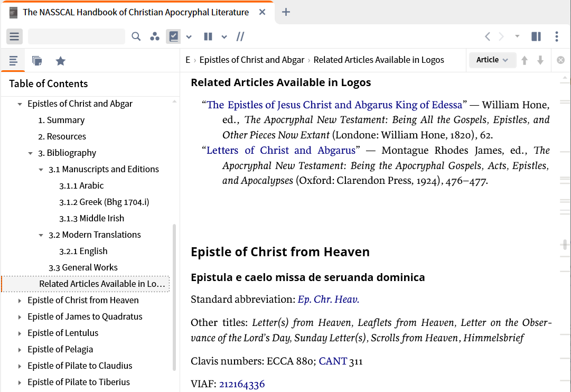Click the toolbar search input field
This screenshot has width=571, height=392.
(76, 36)
